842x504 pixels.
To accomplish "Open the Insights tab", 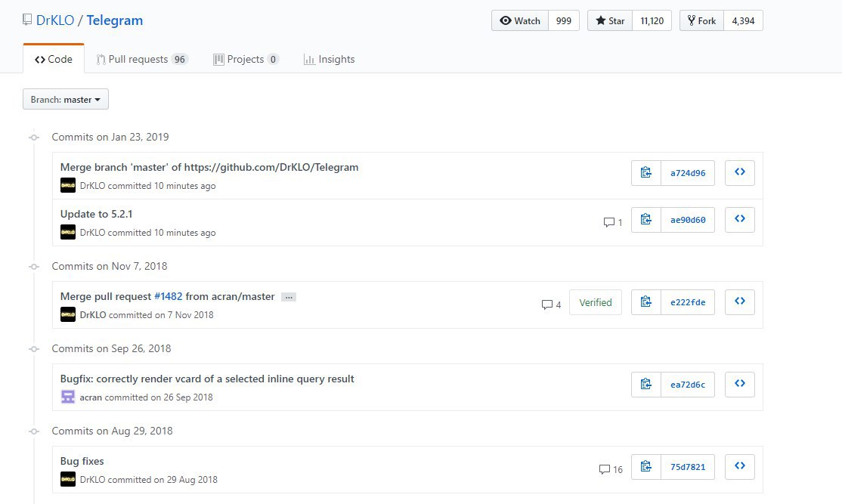I will 330,59.
